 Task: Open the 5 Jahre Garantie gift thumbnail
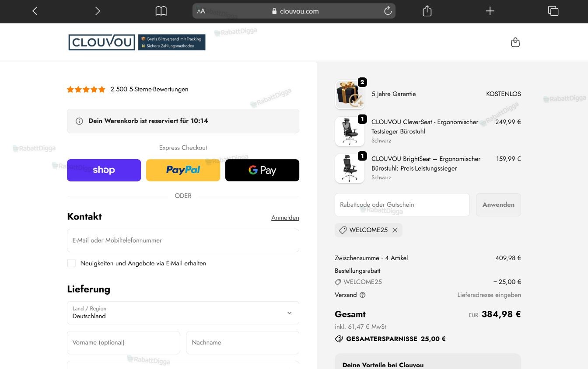(x=350, y=94)
